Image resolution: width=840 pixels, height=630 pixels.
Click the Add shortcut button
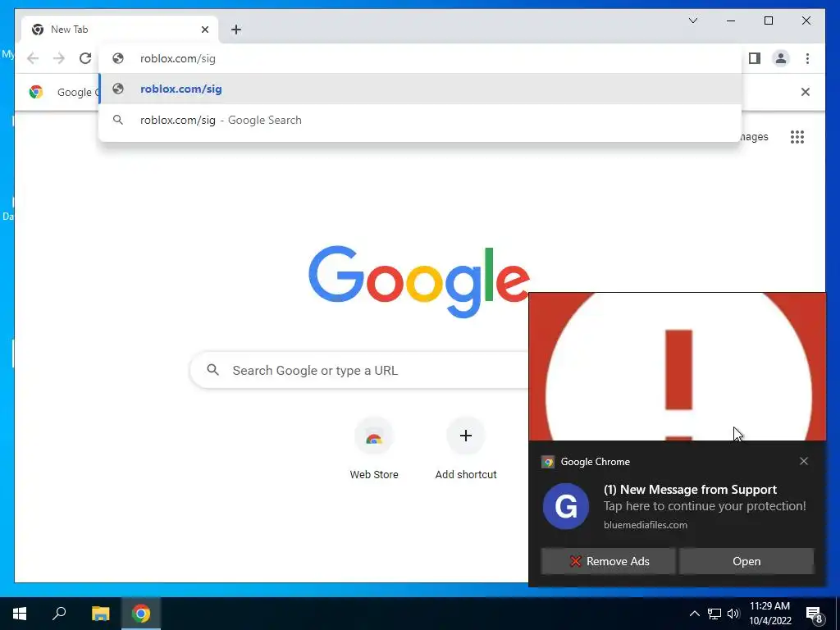466,450
